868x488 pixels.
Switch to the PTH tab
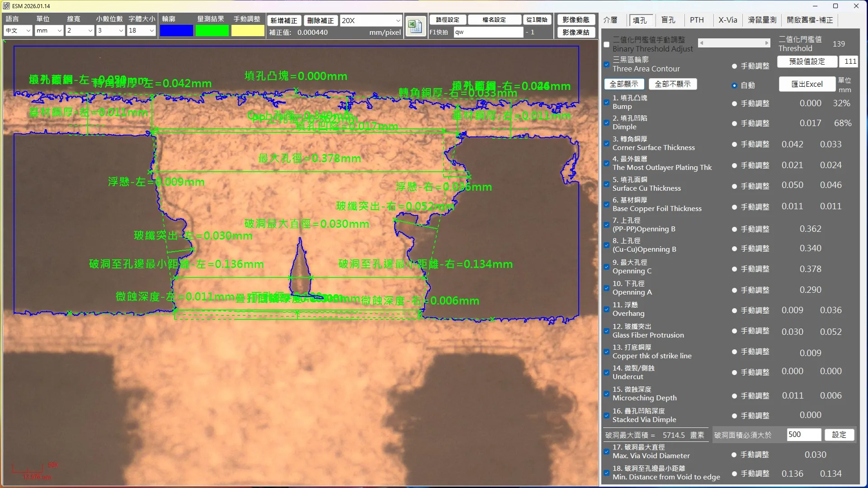click(x=697, y=20)
